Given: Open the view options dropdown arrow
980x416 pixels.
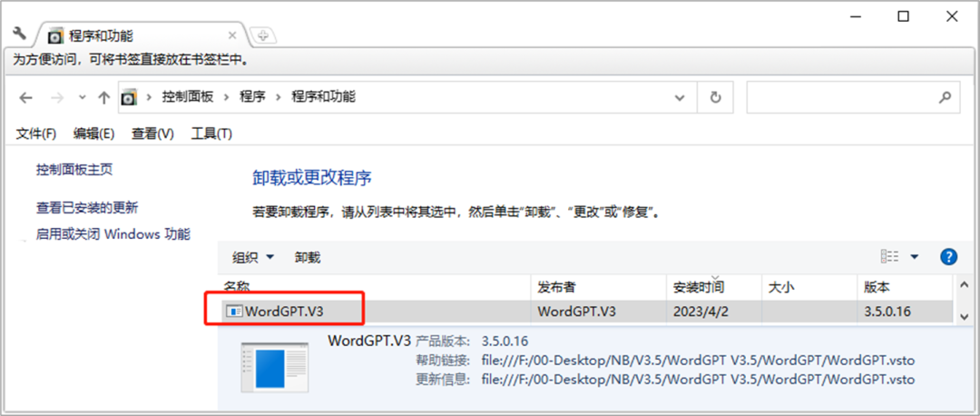Looking at the screenshot, I should 915,256.
